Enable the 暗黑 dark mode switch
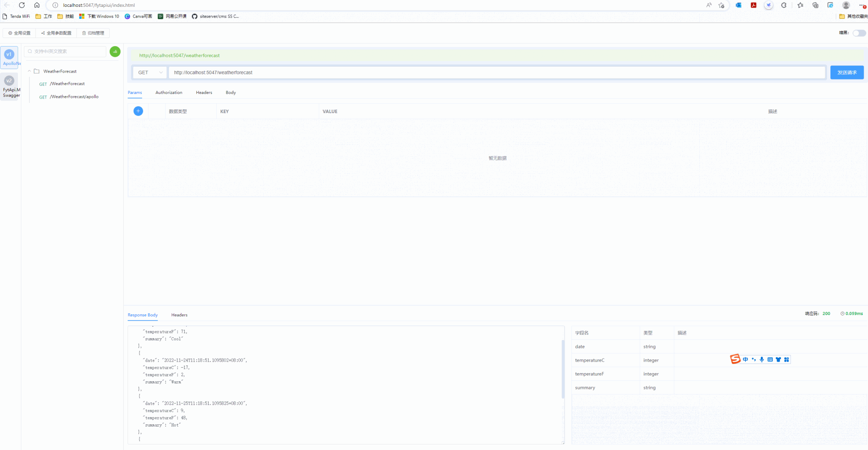Image resolution: width=868 pixels, height=450 pixels. 859,33
